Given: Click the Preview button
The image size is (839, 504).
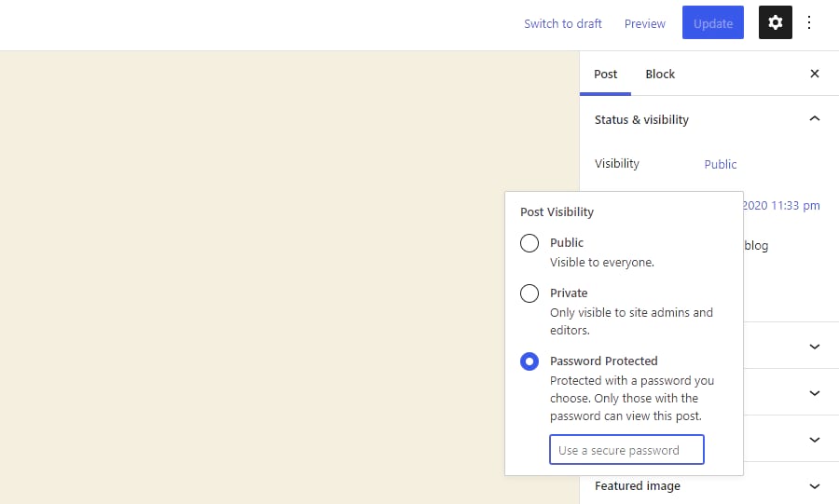Looking at the screenshot, I should pos(644,23).
